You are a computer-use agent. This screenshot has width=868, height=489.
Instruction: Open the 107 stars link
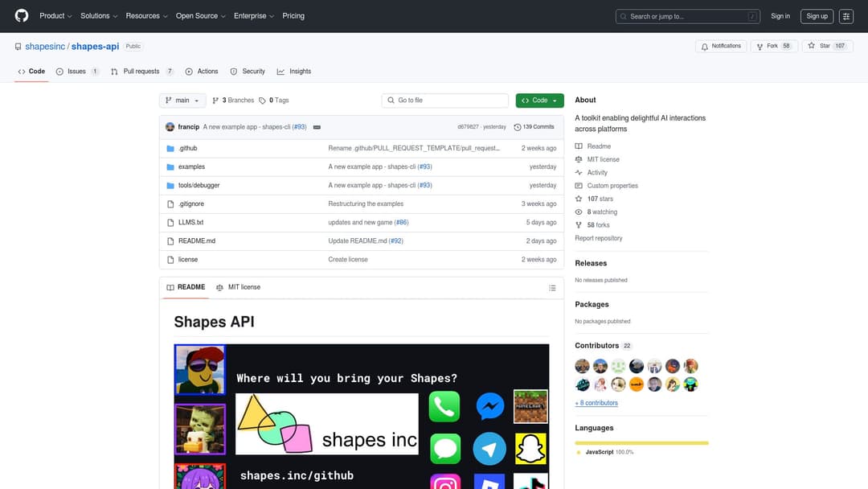point(594,199)
